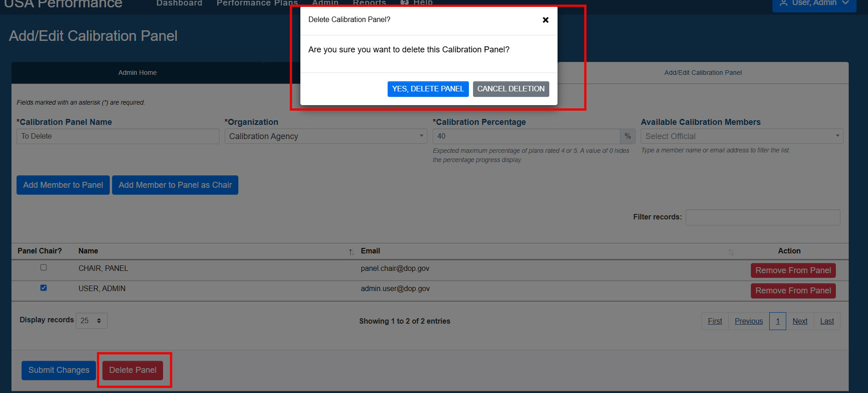This screenshot has width=868, height=393.
Task: Open the Help menu question icon
Action: (404, 3)
